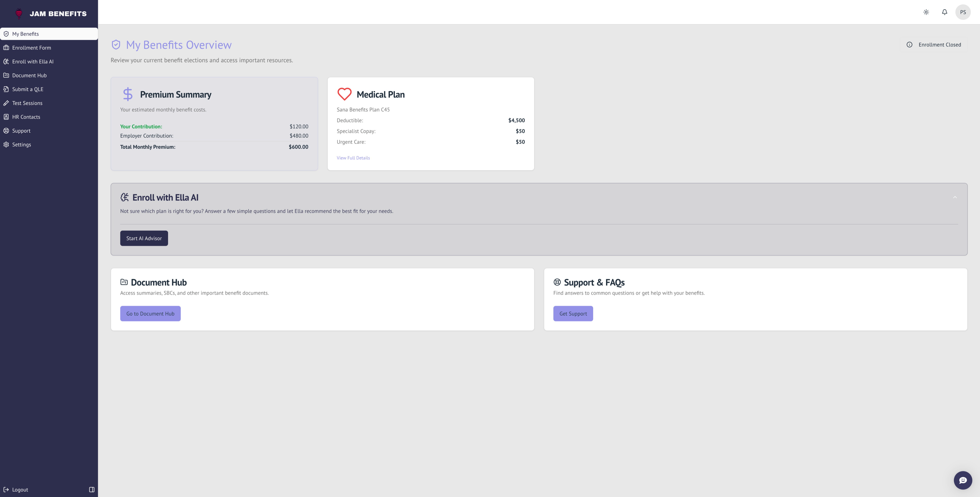Open the PS user avatar menu
Image resolution: width=980 pixels, height=497 pixels.
(x=963, y=12)
